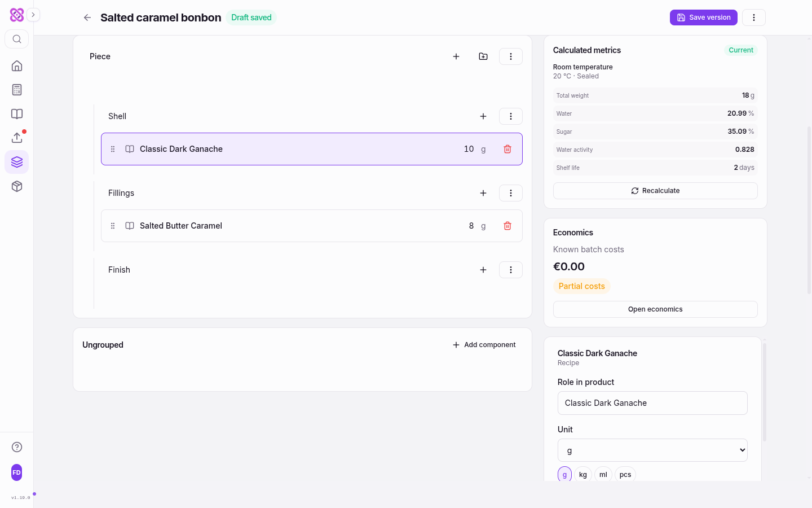Select the pcs unit chip
Image resolution: width=812 pixels, height=508 pixels.
coord(625,475)
